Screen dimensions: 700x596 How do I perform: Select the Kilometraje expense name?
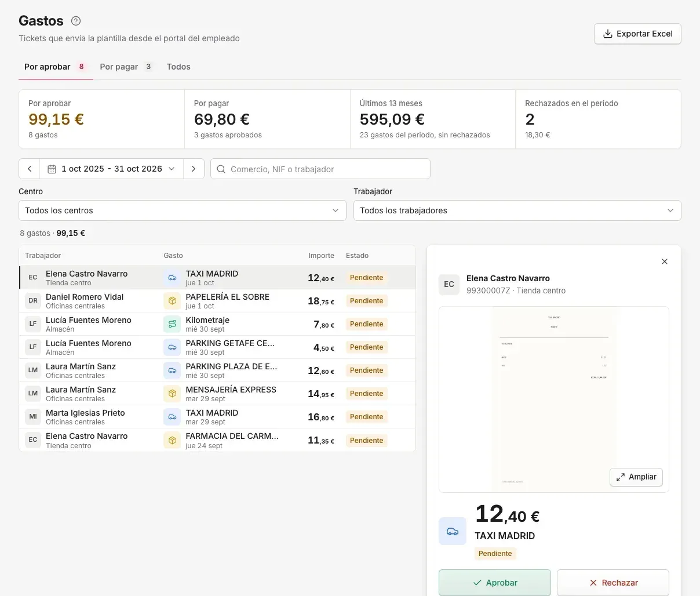tap(207, 320)
